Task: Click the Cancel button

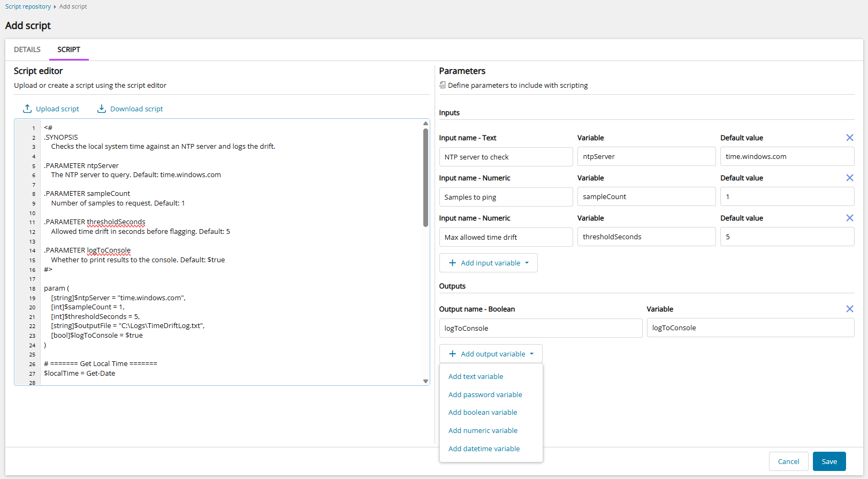Action: 788,461
